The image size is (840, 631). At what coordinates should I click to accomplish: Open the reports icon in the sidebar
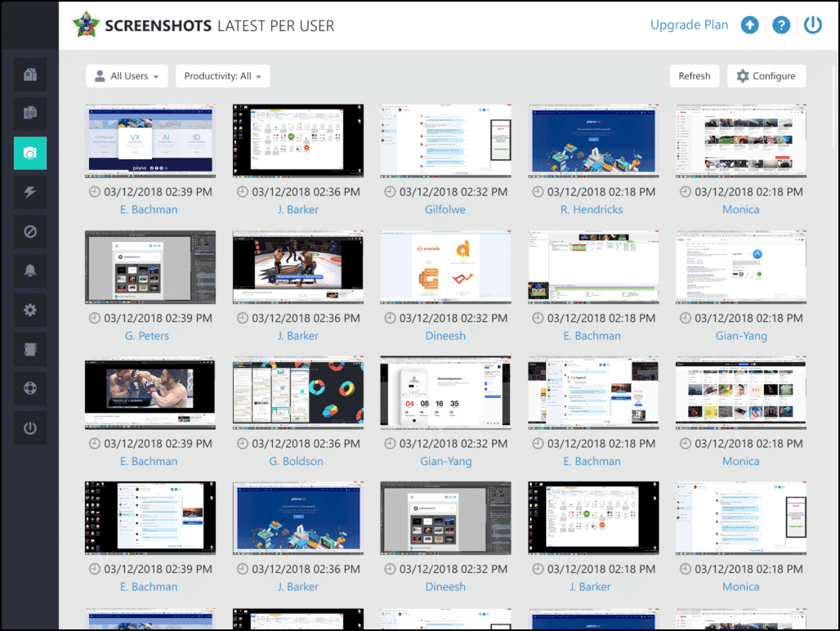pos(30,114)
